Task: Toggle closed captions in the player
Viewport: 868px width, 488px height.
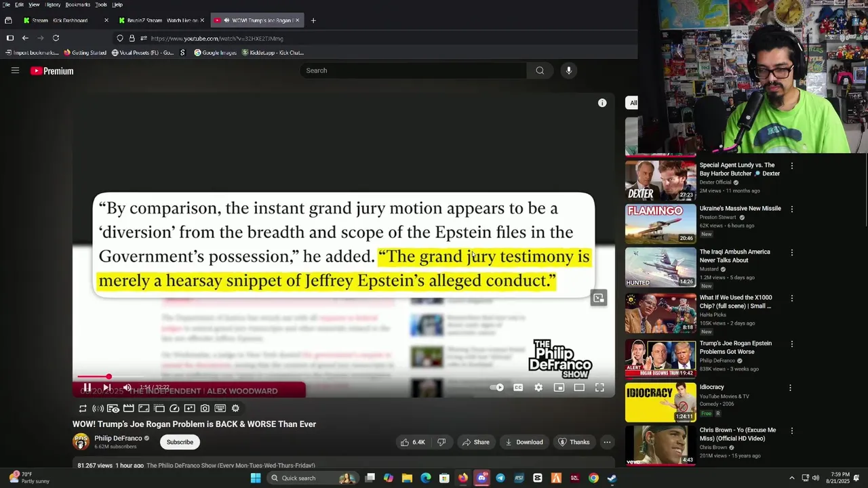Action: [518, 388]
